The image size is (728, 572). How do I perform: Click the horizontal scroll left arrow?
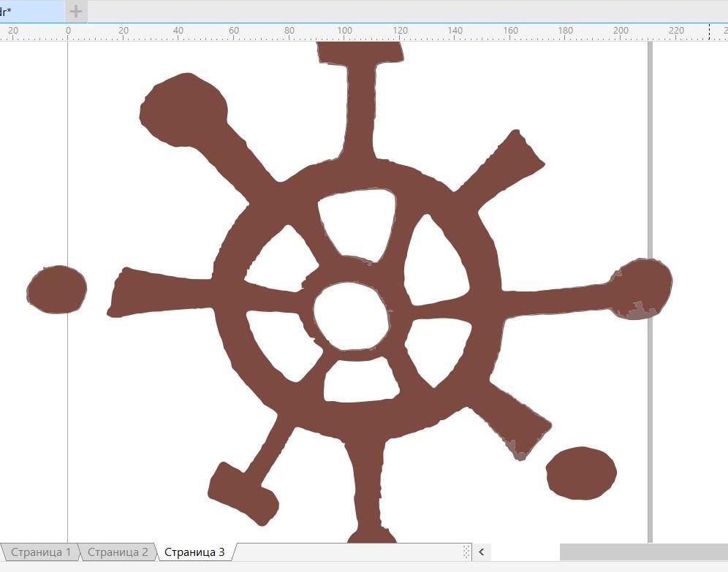click(x=482, y=552)
